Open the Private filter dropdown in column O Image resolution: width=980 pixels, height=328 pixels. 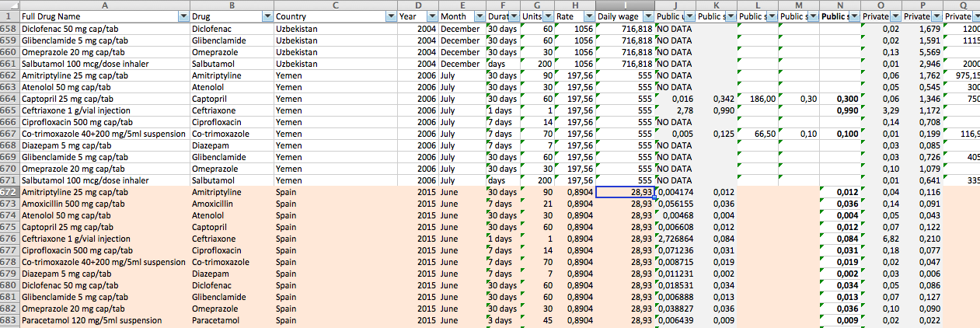[x=895, y=16]
